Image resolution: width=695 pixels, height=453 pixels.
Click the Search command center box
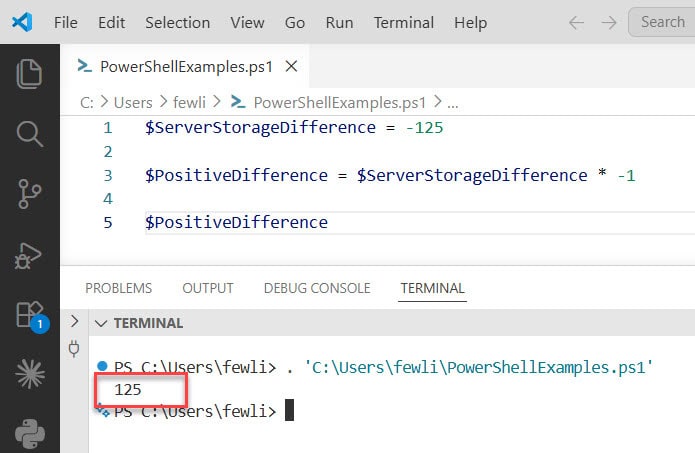(662, 22)
